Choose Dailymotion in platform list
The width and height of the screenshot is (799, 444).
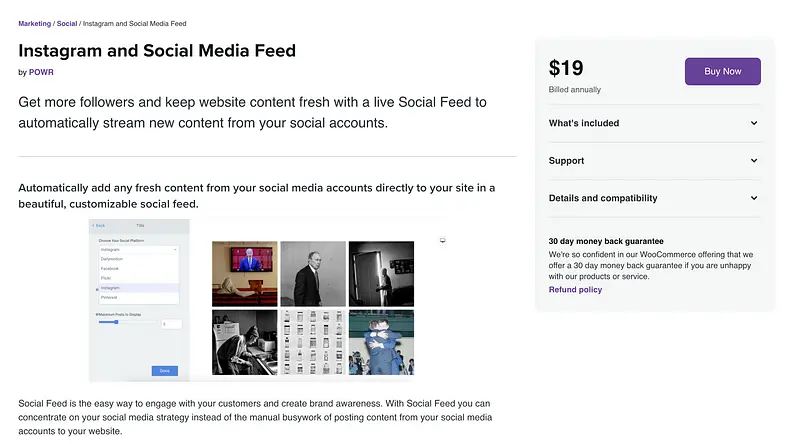tap(113, 259)
